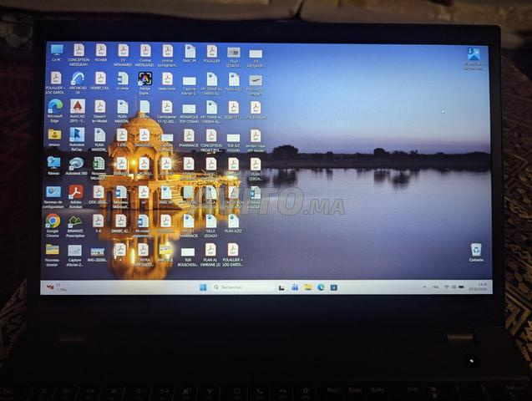Open CONCEPTION ABDELILAH PDF on desktop
This screenshot has height=401, width=532.
tap(79, 54)
